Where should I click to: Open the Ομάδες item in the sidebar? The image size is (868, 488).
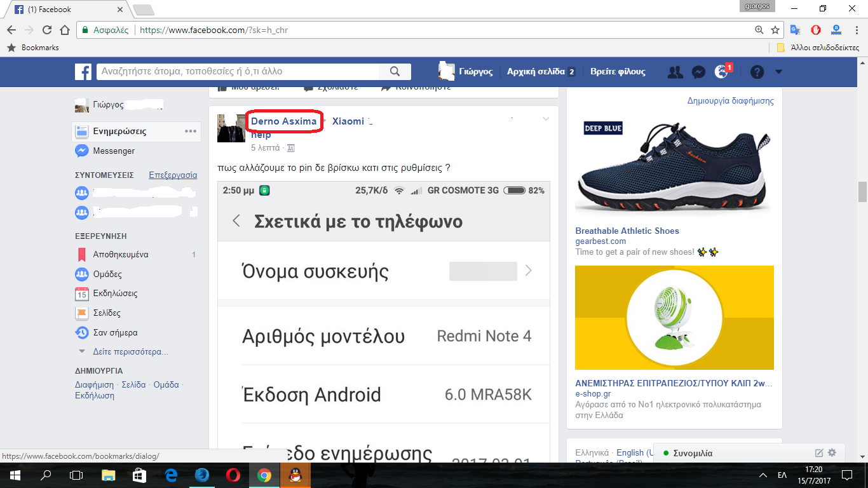(x=107, y=274)
